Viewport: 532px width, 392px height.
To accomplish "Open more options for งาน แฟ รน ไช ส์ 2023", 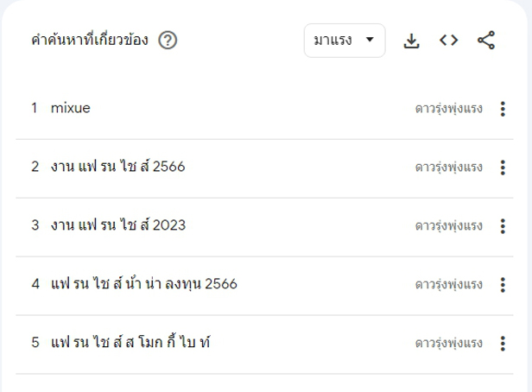I will coord(503,226).
